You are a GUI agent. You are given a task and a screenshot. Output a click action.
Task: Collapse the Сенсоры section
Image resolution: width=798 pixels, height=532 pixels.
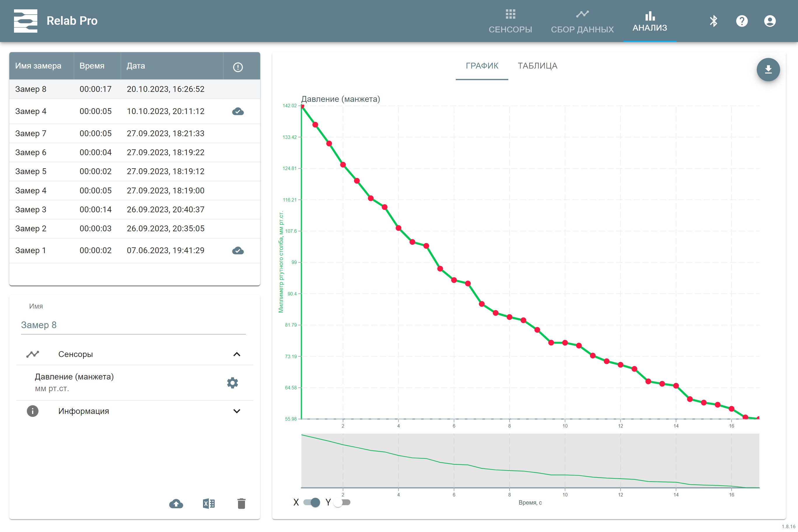[237, 354]
